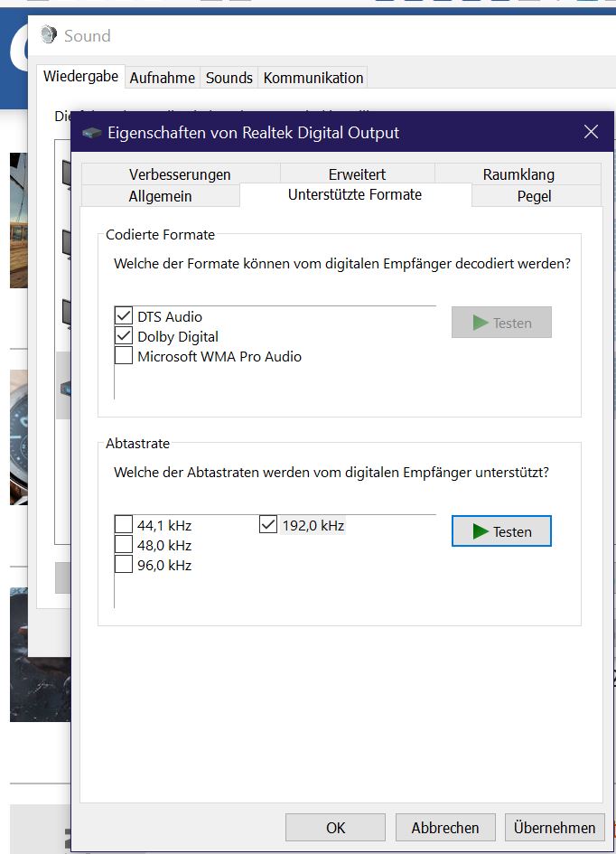Check the DTS Audio format checkbox
The width and height of the screenshot is (616, 854).
pyautogui.click(x=124, y=316)
